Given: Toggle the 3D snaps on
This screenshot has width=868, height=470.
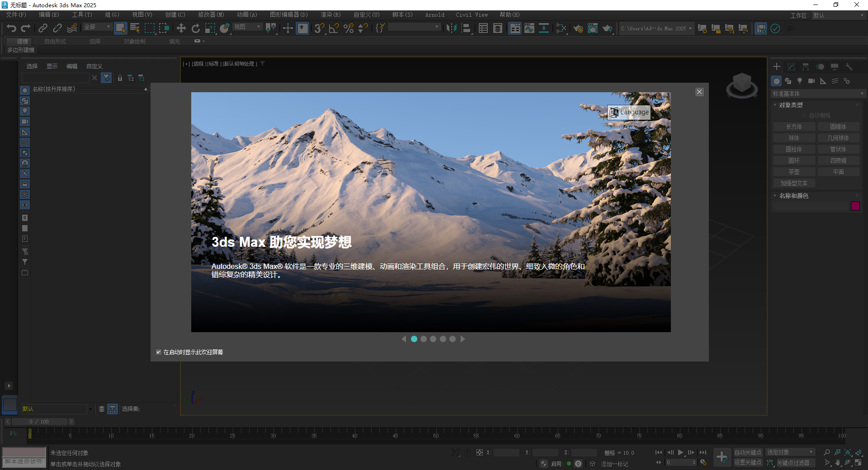Looking at the screenshot, I should [319, 28].
